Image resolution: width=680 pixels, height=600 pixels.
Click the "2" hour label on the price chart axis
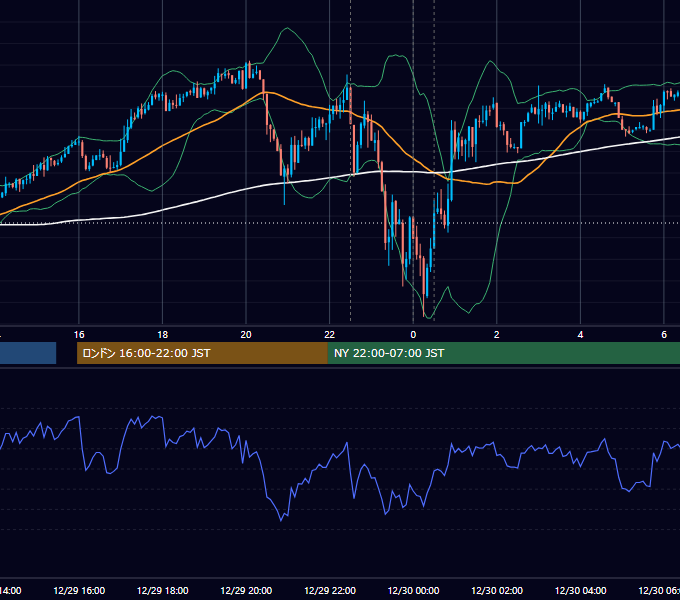tap(497, 335)
